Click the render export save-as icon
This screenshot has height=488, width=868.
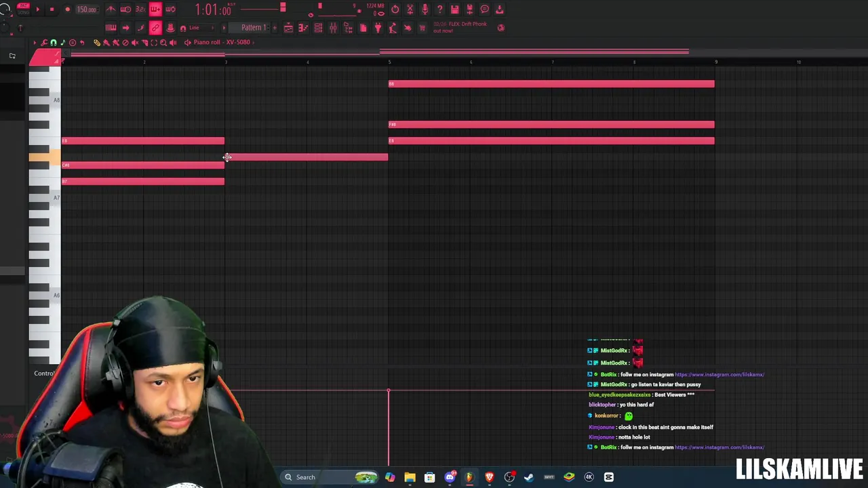[470, 9]
